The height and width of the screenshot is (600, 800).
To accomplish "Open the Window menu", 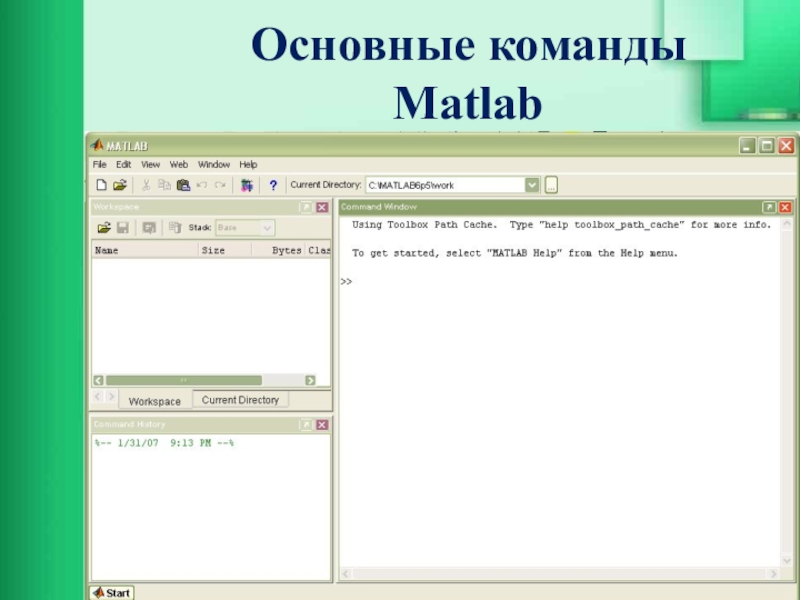I will (214, 164).
